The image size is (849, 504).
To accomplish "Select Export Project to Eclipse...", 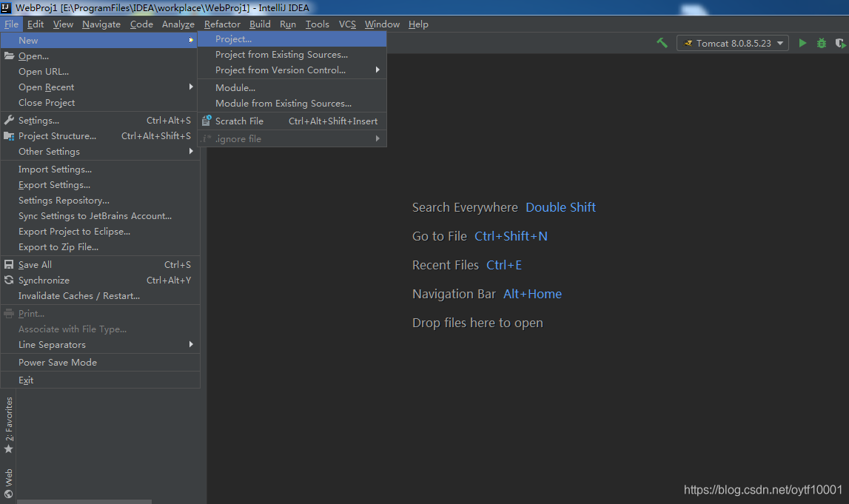I will click(x=100, y=231).
